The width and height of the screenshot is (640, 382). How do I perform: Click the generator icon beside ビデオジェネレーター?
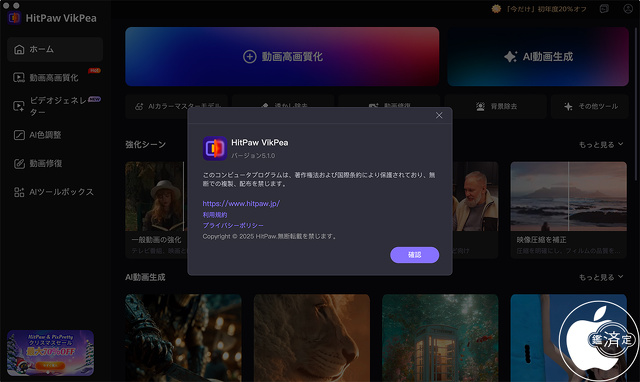pyautogui.click(x=19, y=106)
